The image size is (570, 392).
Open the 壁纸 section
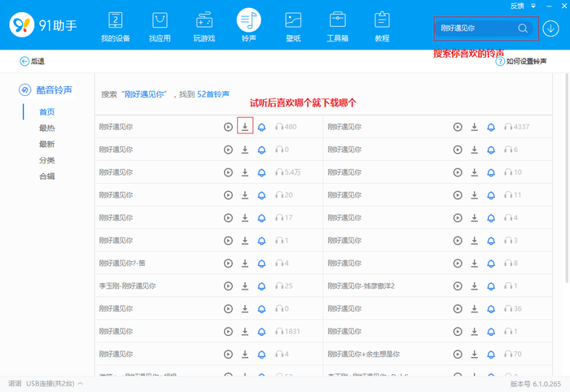point(293,27)
